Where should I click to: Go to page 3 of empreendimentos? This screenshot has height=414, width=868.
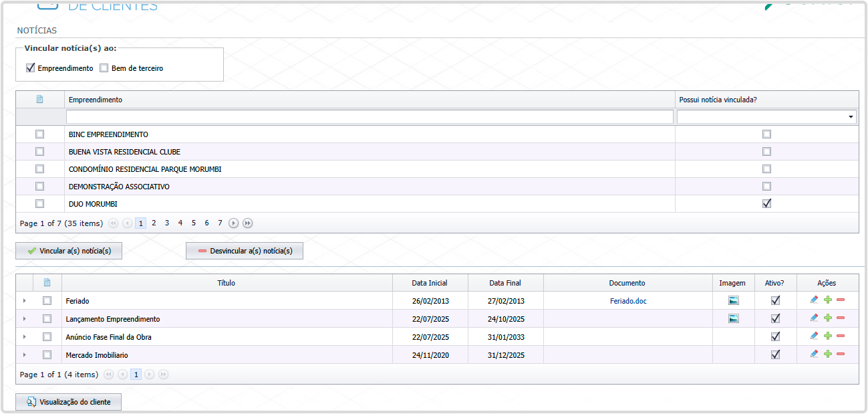pyautogui.click(x=167, y=223)
